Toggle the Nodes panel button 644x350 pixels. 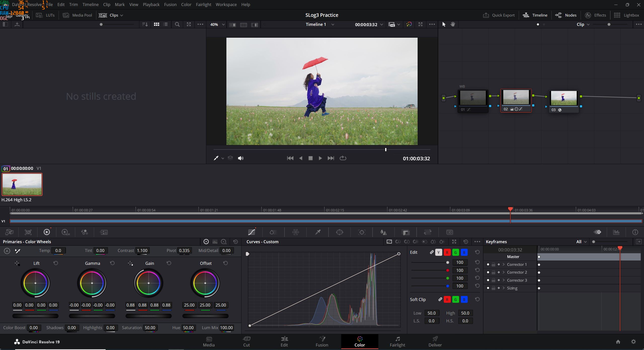click(x=566, y=15)
